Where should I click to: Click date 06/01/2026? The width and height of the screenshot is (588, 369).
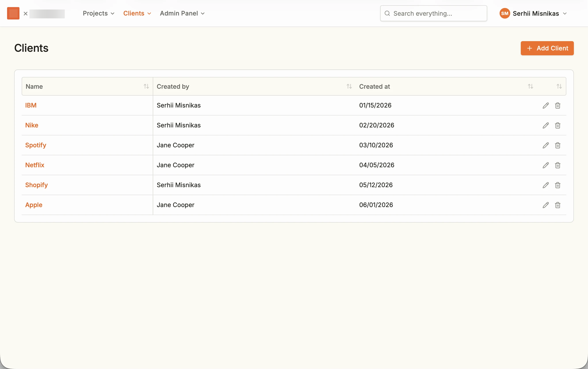click(x=376, y=205)
